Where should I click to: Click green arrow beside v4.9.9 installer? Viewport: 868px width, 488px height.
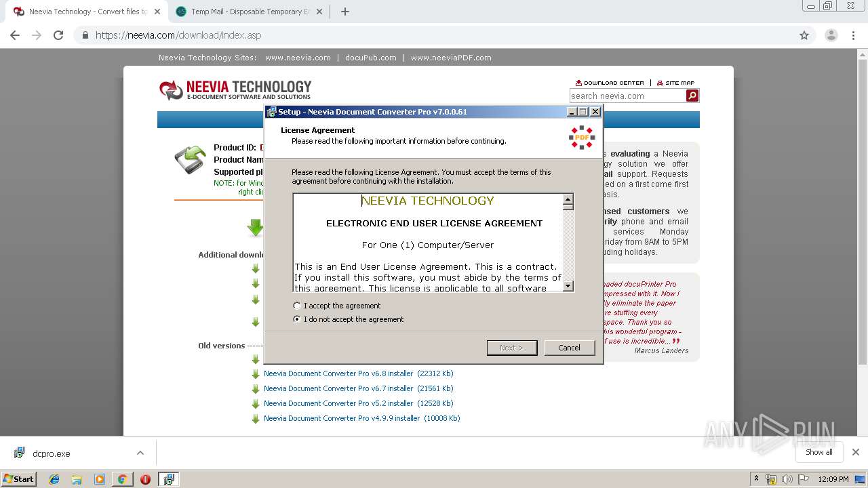(x=256, y=419)
